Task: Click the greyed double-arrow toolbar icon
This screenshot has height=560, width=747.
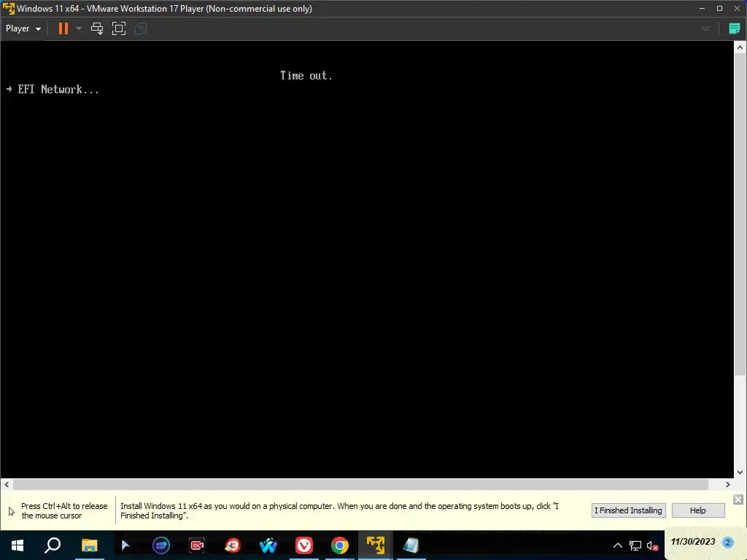Action: (x=706, y=28)
